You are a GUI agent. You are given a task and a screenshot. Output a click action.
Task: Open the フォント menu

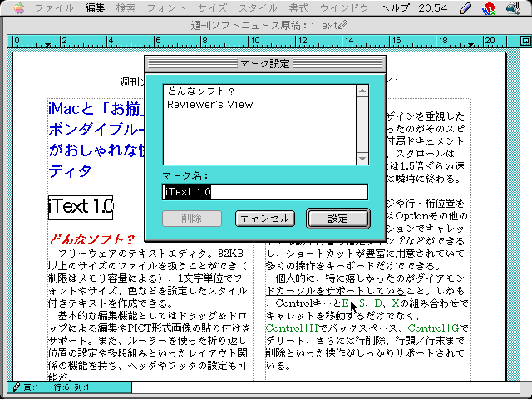tap(166, 8)
